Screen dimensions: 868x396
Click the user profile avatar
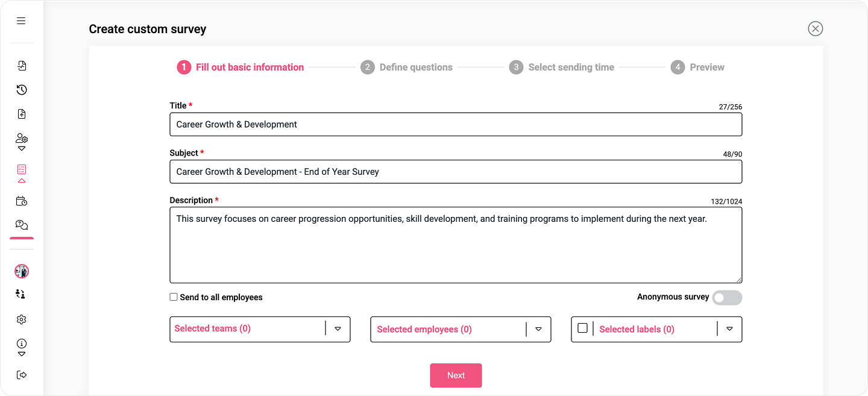click(22, 271)
